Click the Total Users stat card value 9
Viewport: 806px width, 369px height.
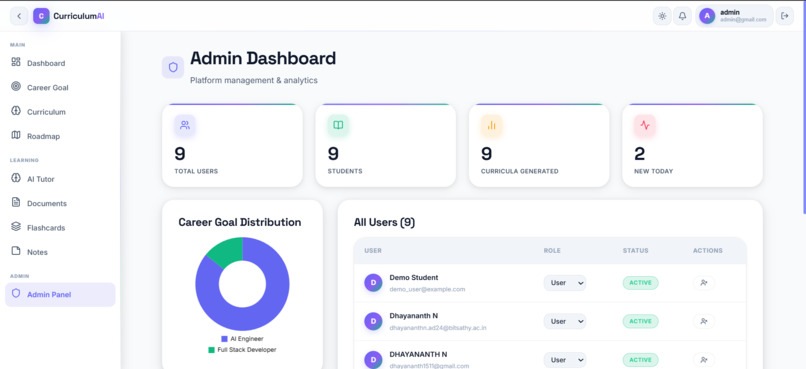pyautogui.click(x=180, y=154)
